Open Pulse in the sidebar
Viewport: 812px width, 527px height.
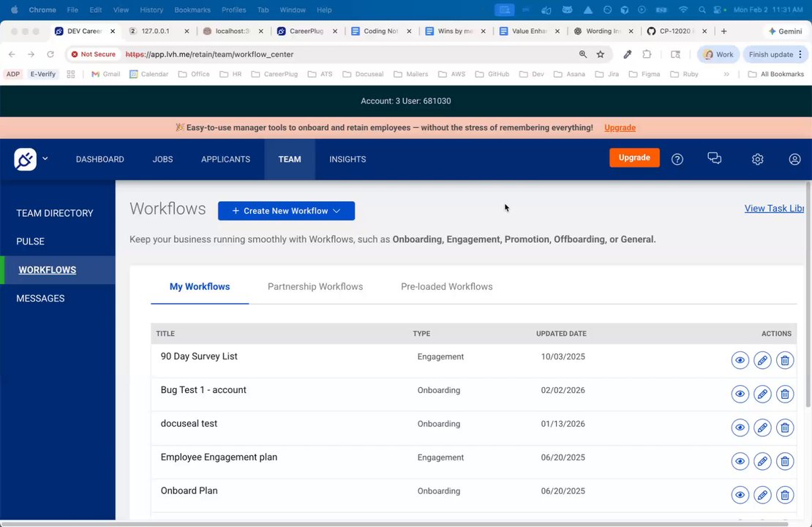30,242
